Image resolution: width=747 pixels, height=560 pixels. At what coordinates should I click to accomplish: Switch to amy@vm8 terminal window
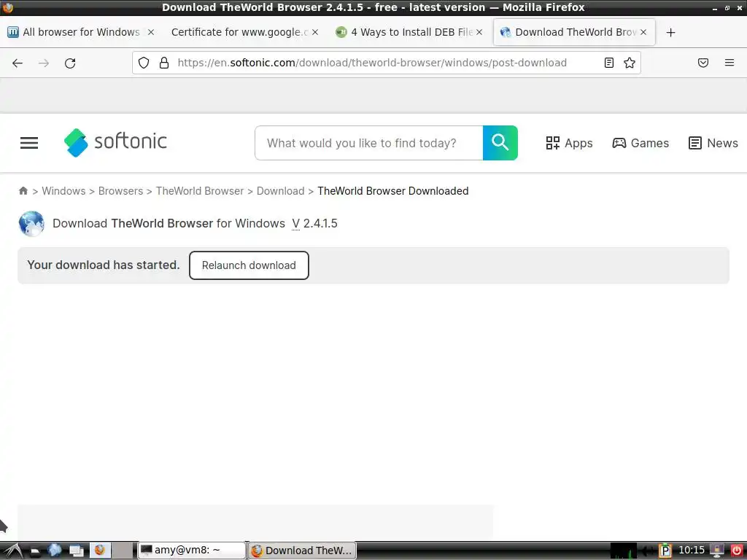(192, 551)
